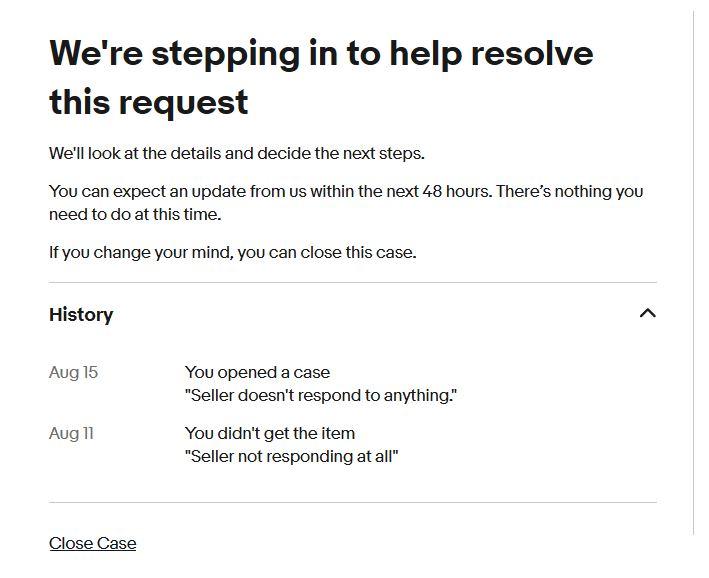Viewport: 709px width, 578px height.
Task: Click the "need to do at this time." line
Action: pos(135,214)
